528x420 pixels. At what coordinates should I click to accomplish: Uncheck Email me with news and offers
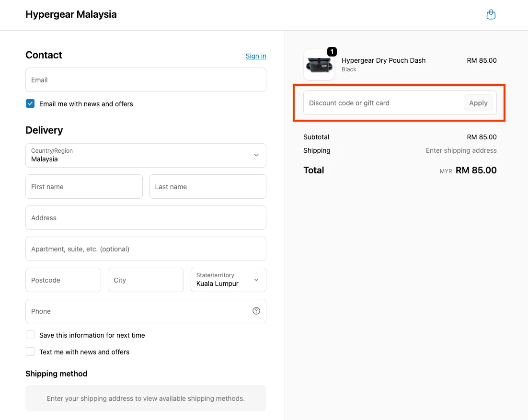coord(30,103)
